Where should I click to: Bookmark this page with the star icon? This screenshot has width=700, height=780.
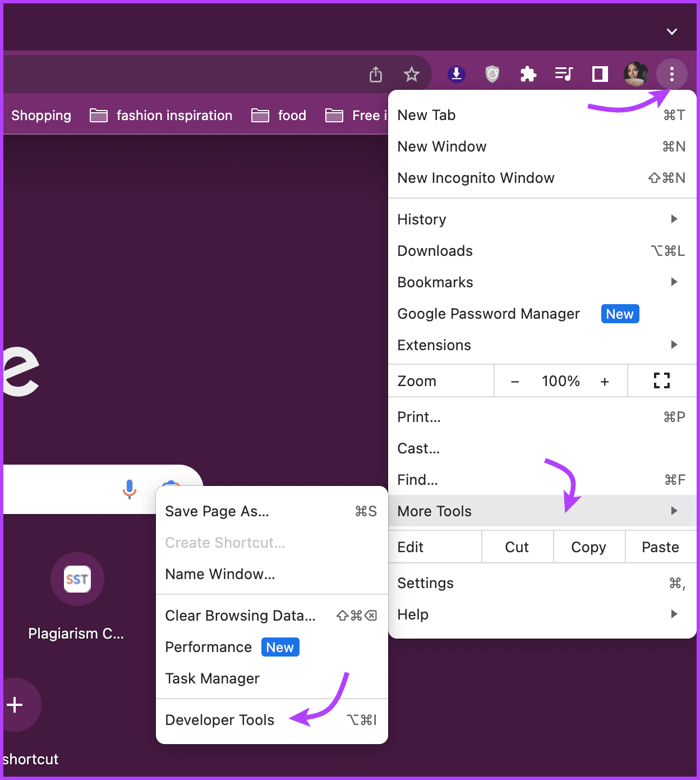(x=412, y=74)
